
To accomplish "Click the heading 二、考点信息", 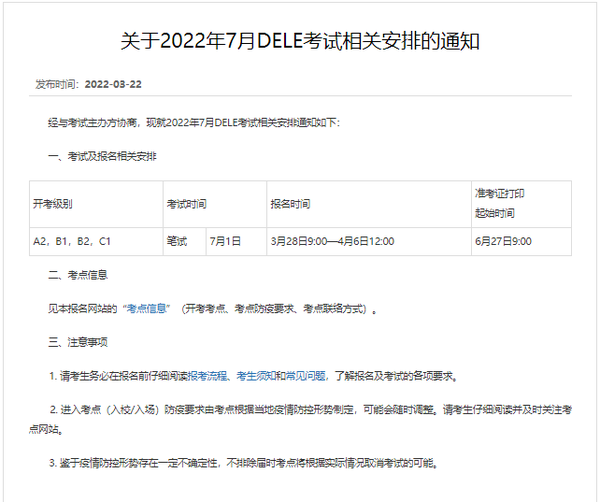I will [78, 275].
